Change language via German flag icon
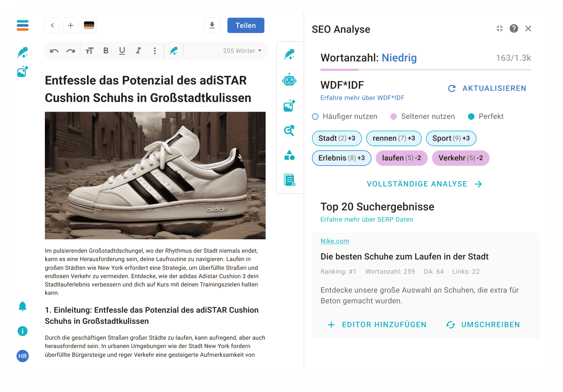This screenshot has width=563, height=392. [89, 25]
